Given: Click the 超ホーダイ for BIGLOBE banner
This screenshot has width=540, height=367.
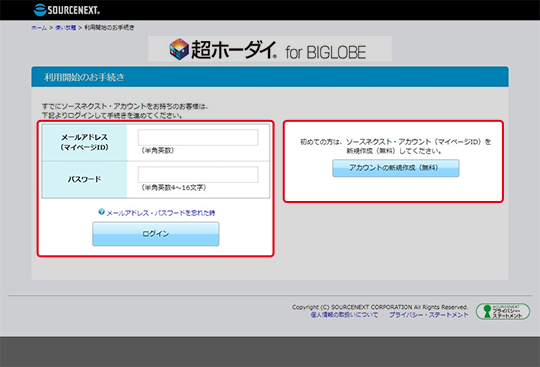Looking at the screenshot, I should (270, 49).
